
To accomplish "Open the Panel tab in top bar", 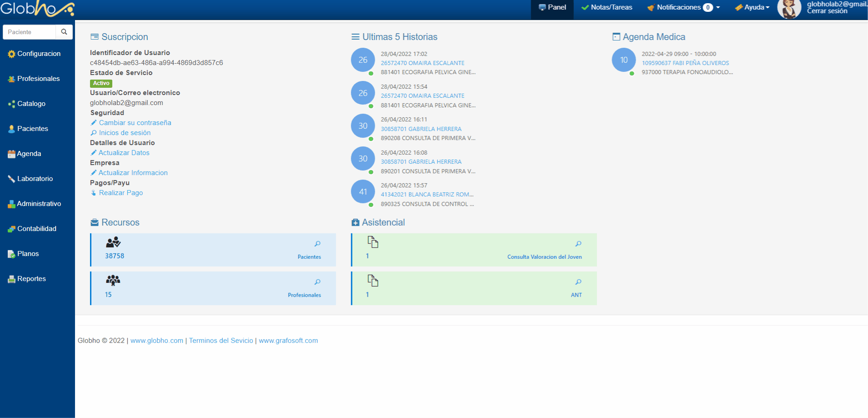I will click(x=552, y=7).
